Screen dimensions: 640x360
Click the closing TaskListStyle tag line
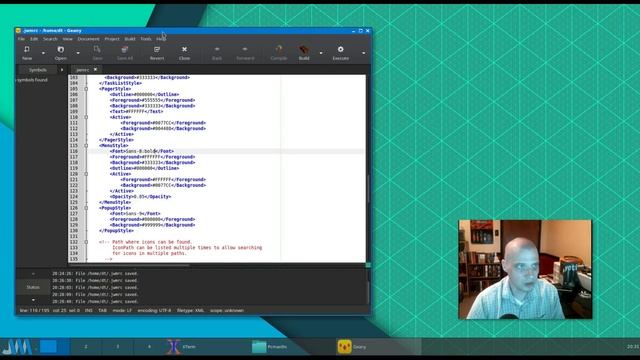[120, 83]
